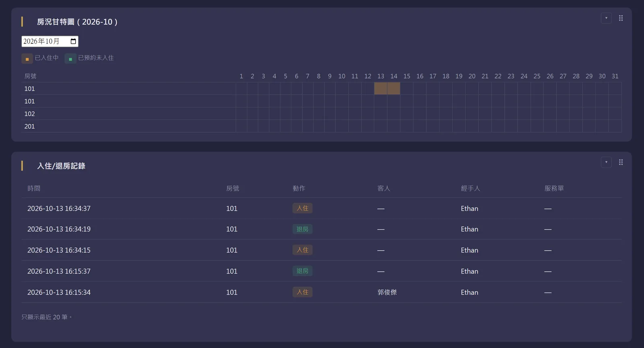
Task: Click the 房號 header in the Gantt chart
Action: click(31, 76)
